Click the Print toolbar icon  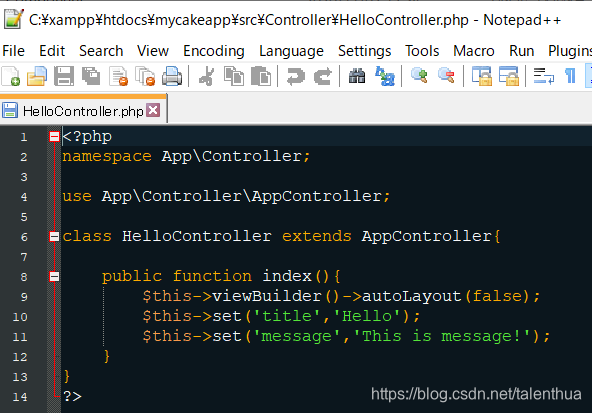(172, 76)
